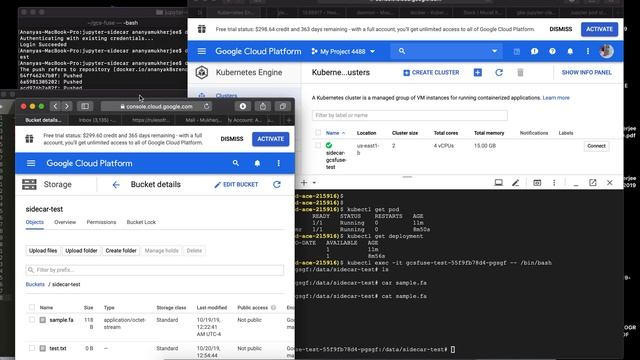Click Upload files button

click(x=43, y=251)
